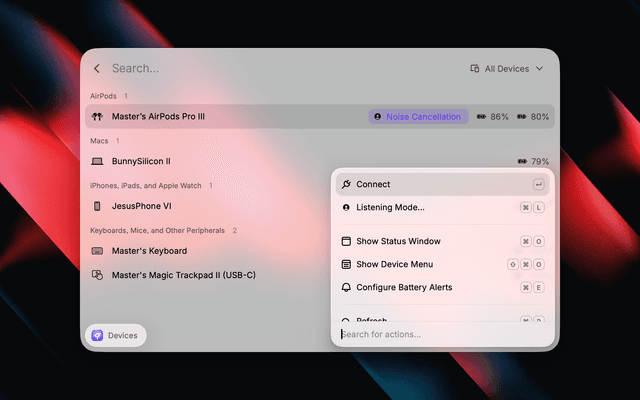Choose Configure Battery Alerts action
Screen dimensions: 640x400
click(x=442, y=287)
